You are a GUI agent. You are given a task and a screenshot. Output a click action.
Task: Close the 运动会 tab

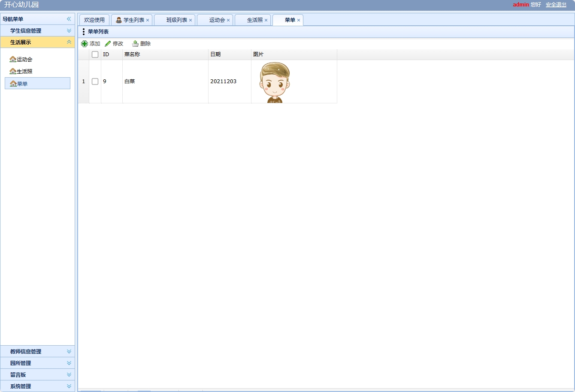(228, 21)
